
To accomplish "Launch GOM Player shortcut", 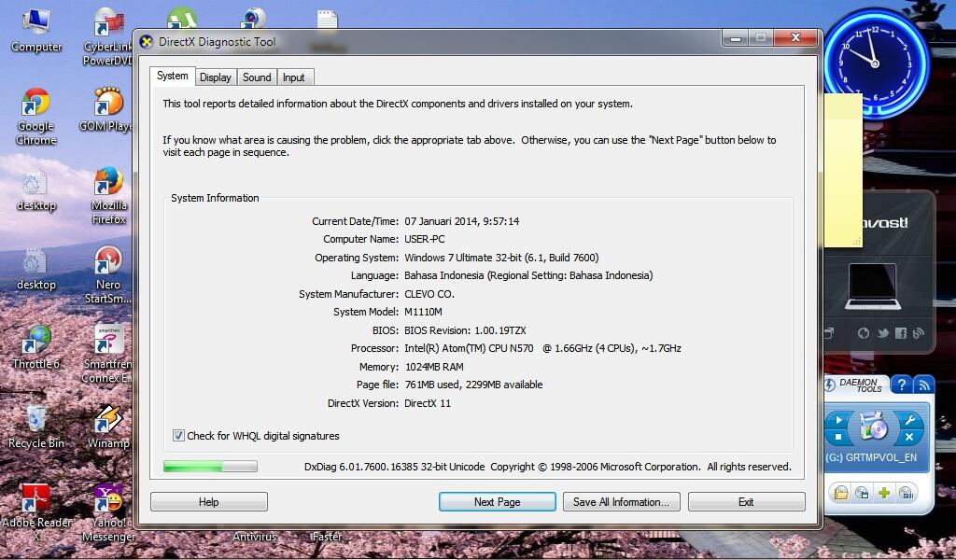I will pyautogui.click(x=106, y=110).
